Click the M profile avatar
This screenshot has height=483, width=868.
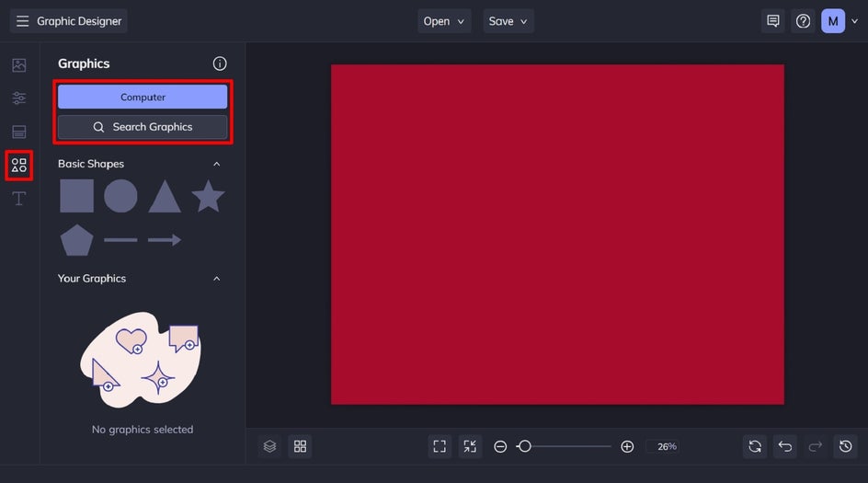click(833, 21)
